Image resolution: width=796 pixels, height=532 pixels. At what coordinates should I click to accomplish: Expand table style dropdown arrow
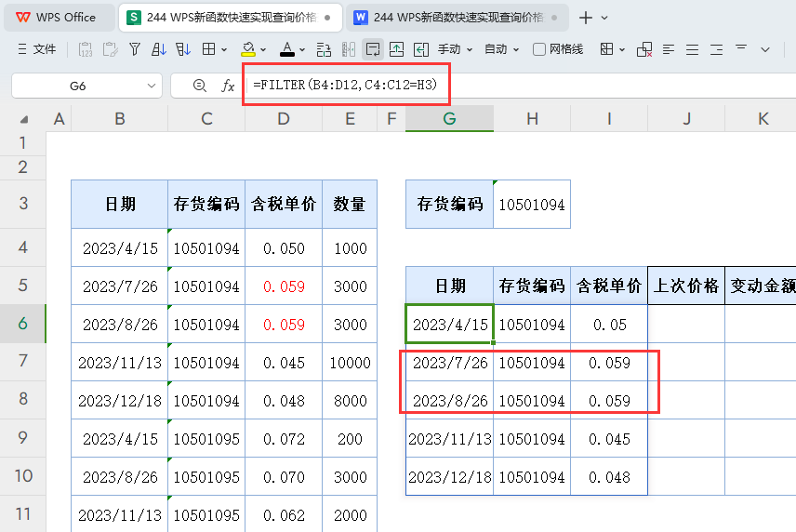click(x=622, y=49)
